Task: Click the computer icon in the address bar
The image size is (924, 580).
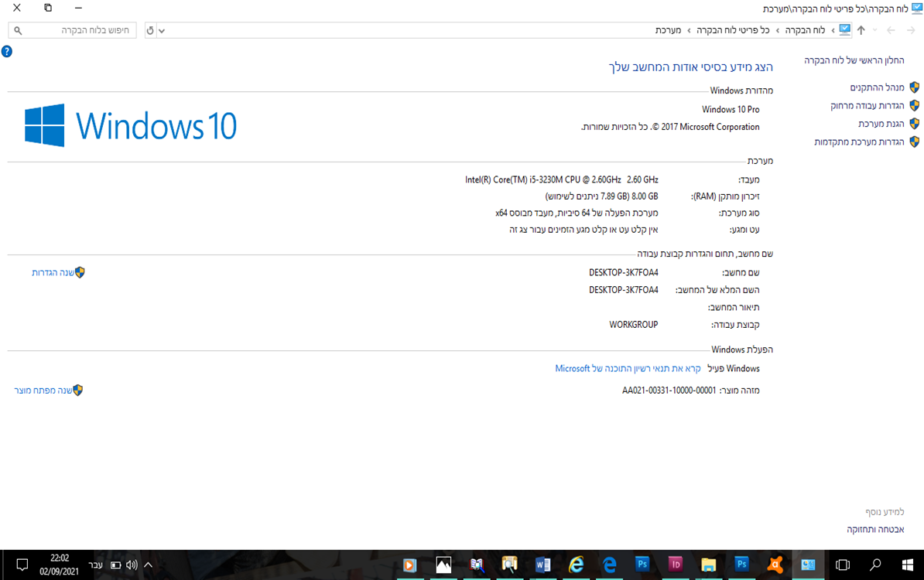Action: pos(845,29)
